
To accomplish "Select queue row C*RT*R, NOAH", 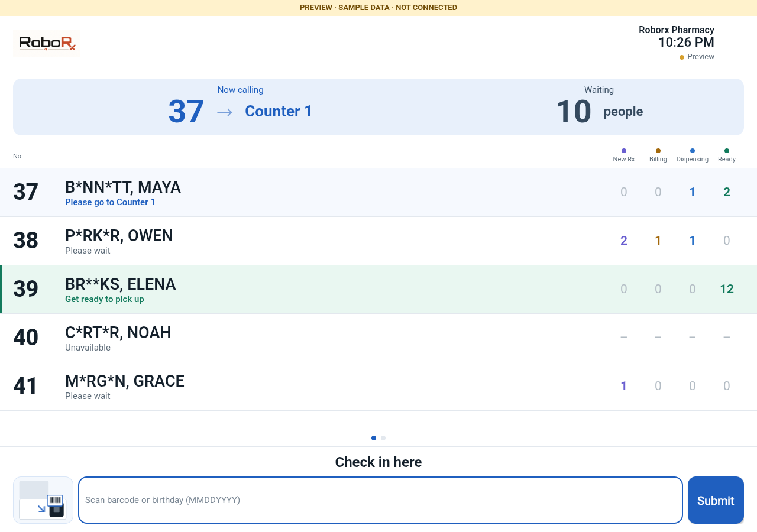I will (378, 338).
